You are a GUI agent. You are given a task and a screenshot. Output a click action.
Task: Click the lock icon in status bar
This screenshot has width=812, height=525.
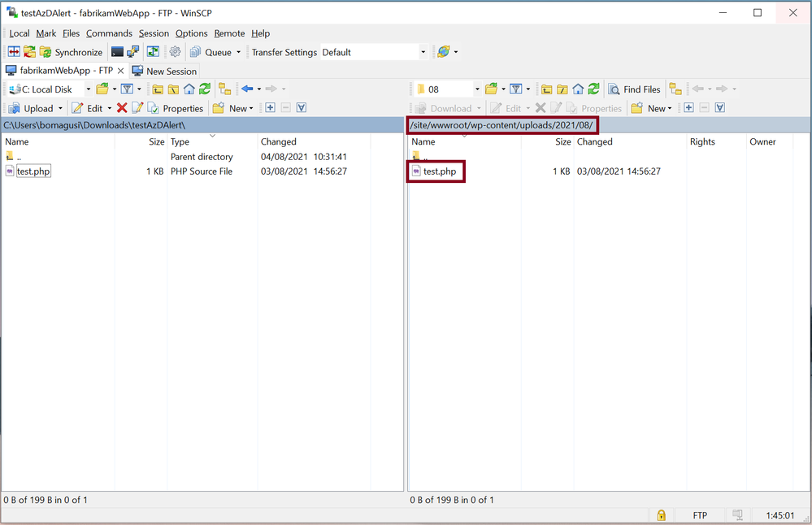[662, 515]
